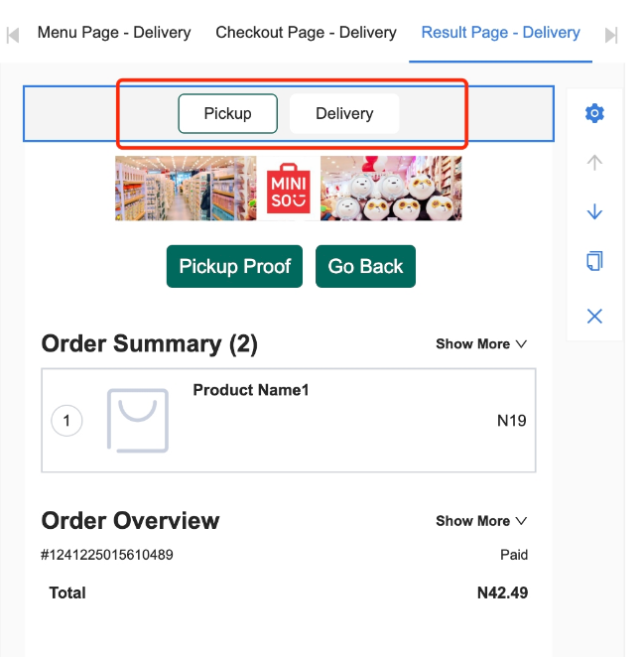Click the Miniso logo image
The width and height of the screenshot is (644, 657).
click(289, 188)
